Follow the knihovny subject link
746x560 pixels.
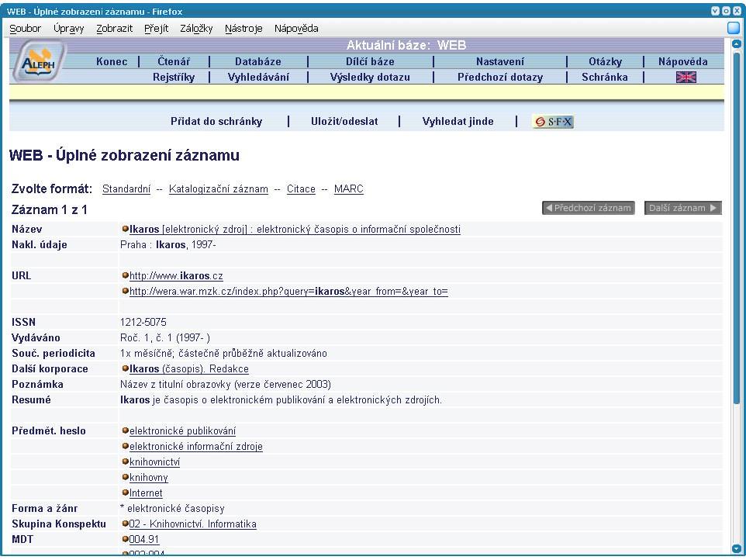pos(148,477)
